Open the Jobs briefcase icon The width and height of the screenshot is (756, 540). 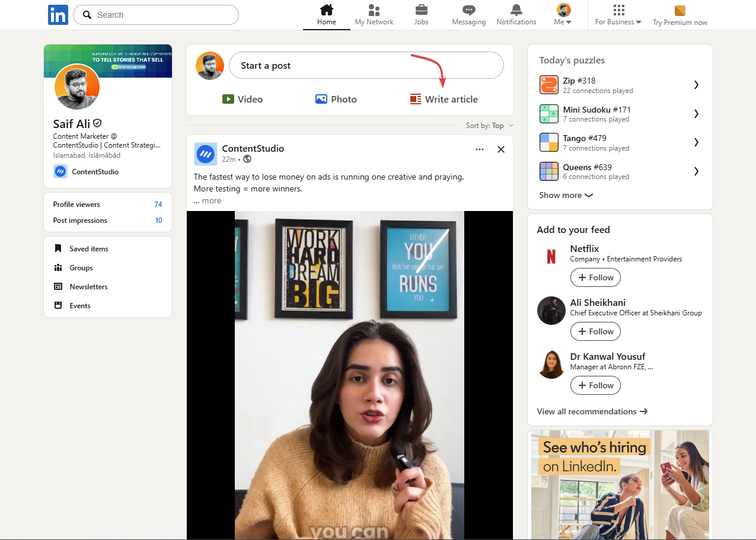421,11
